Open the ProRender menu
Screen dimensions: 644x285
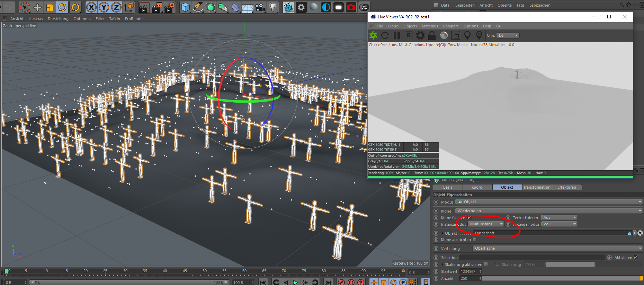(x=134, y=19)
